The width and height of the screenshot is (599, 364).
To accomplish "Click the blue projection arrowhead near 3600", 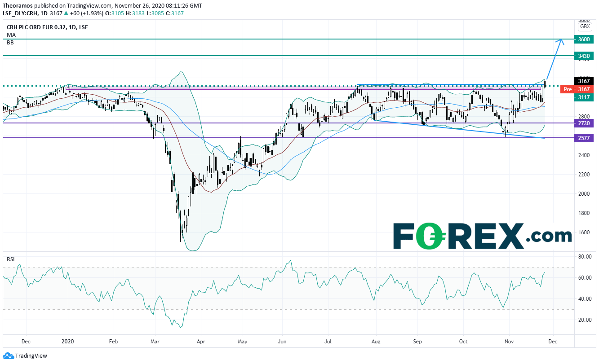I will pos(560,41).
